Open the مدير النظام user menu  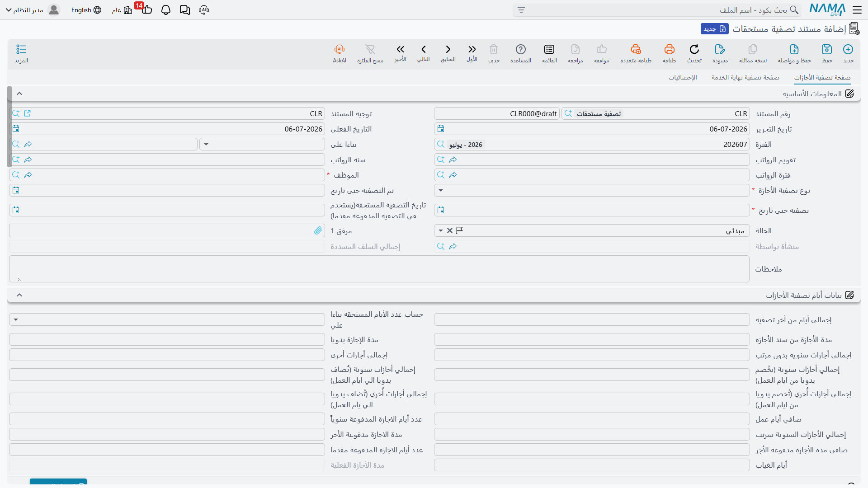[x=33, y=10]
